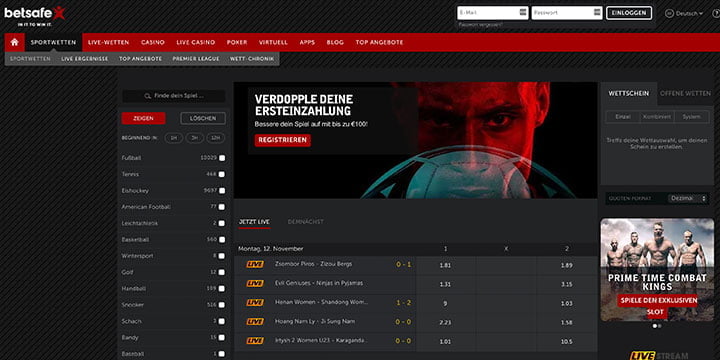Switch to the Offene Wetten tab

(x=685, y=93)
